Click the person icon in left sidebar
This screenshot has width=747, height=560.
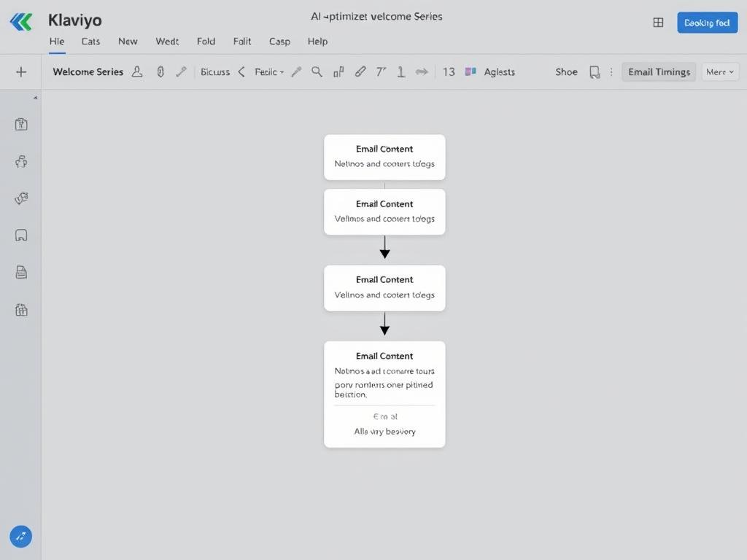[x=20, y=161]
